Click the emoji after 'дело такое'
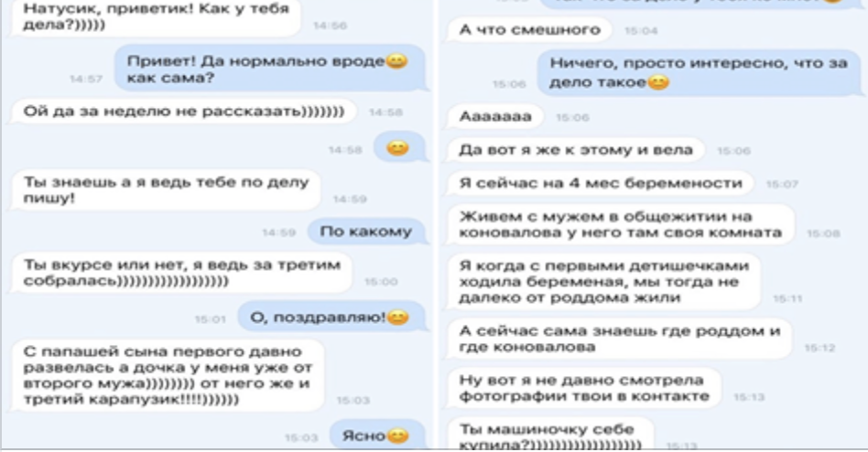Viewport: 868px width, 452px height. point(658,82)
